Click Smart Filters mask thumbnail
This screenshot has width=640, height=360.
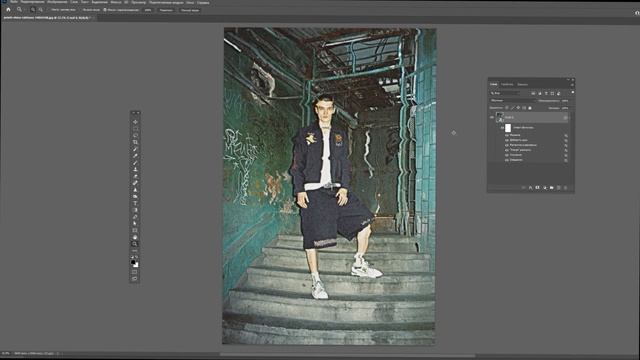[508, 128]
